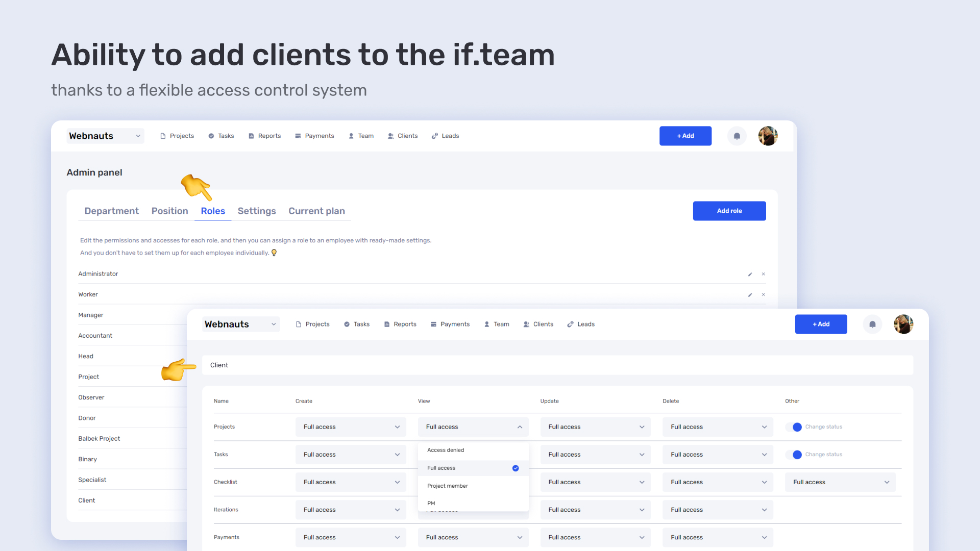Expand Webnauts workspace dropdown in back window
This screenshot has width=980, height=551.
(105, 136)
